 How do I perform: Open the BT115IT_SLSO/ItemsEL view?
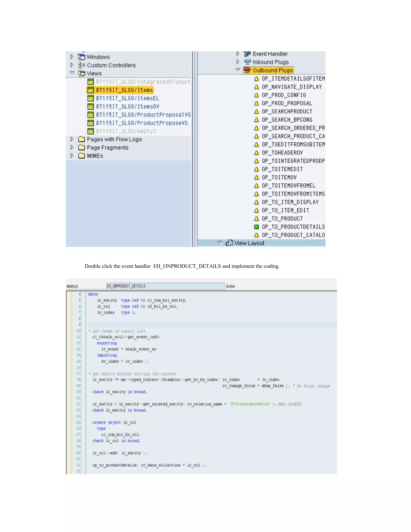tap(127, 98)
